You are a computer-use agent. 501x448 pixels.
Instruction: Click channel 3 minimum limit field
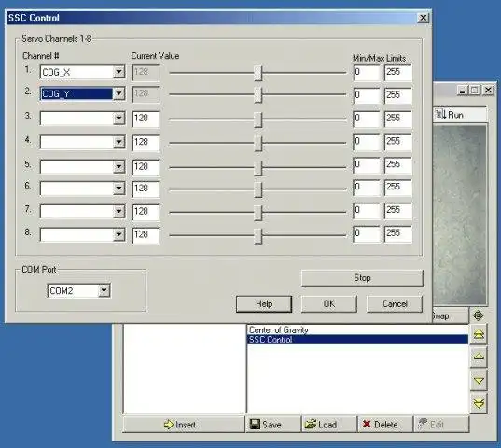point(367,119)
